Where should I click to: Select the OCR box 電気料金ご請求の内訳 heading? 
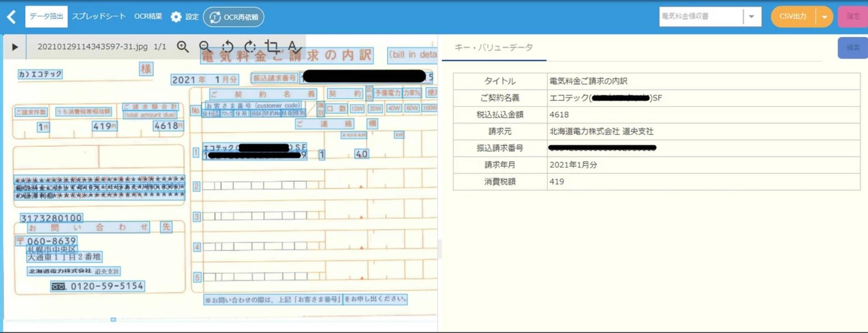coord(286,55)
